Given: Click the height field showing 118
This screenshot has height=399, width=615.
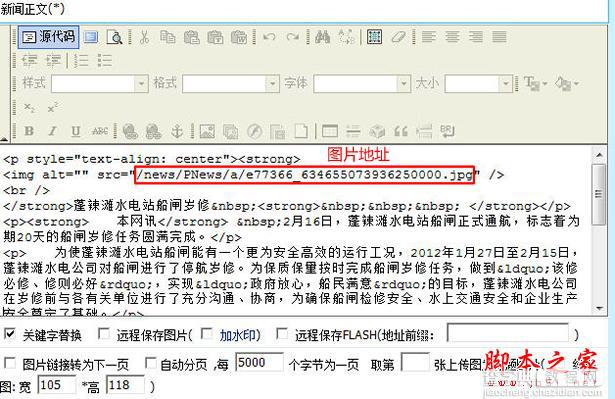Looking at the screenshot, I should [126, 385].
